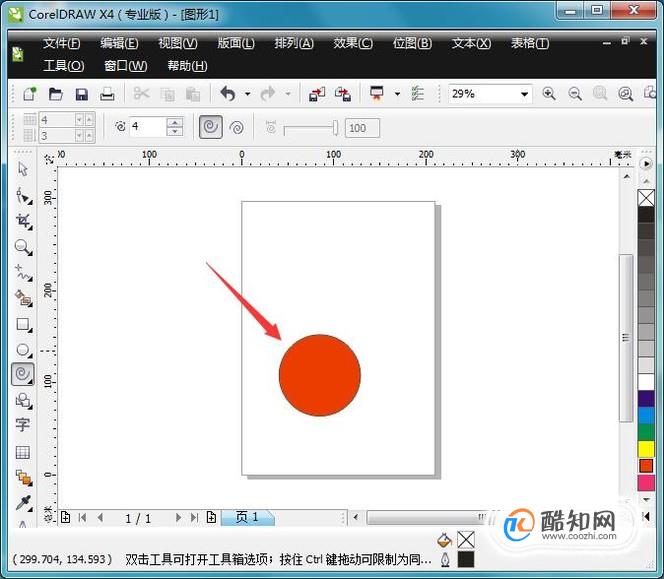
Task: Select the Interactive Blend tool
Action: [24, 478]
